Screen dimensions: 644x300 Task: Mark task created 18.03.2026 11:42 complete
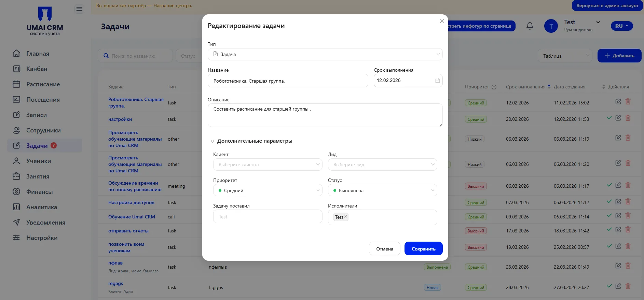click(x=609, y=229)
